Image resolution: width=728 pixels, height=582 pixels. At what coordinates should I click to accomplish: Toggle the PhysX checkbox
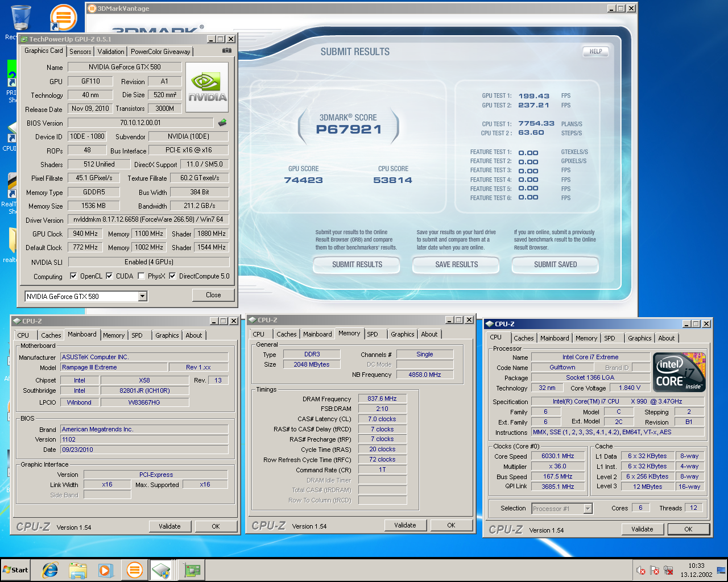click(x=141, y=276)
